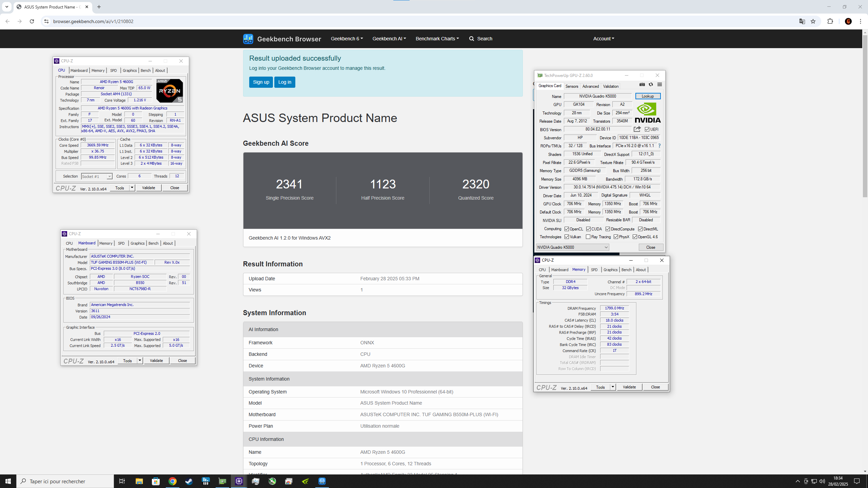Expand the Geekbench 6 menu
The width and height of the screenshot is (868, 488).
pyautogui.click(x=347, y=39)
